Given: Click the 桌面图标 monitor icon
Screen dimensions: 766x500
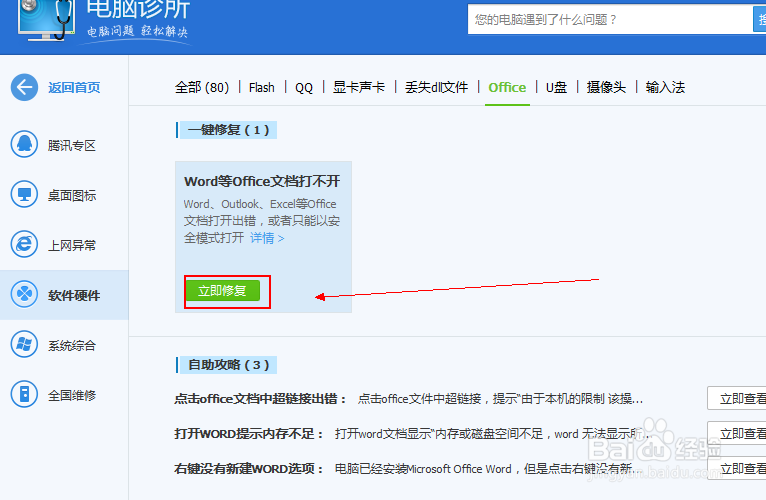Looking at the screenshot, I should 24,195.
